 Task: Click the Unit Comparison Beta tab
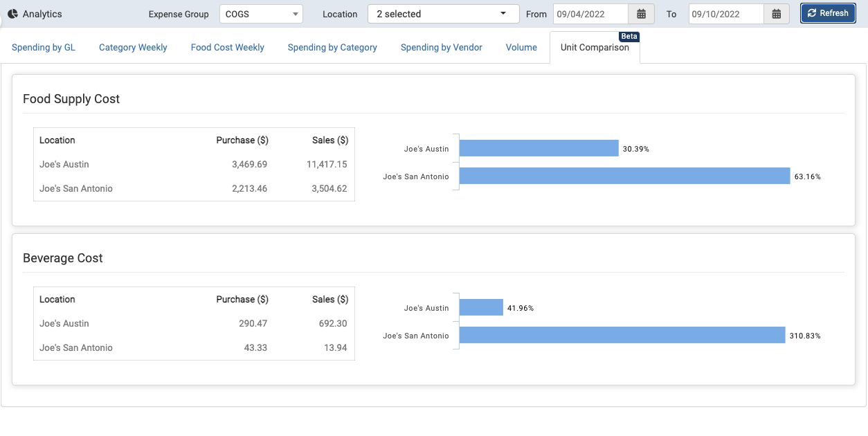pos(594,47)
